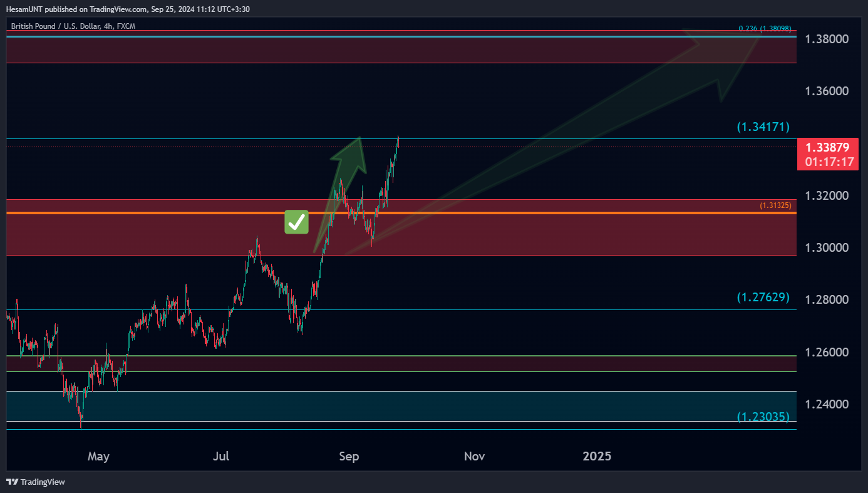
Task: Click the 1.26000 price axis tick
Action: pyautogui.click(x=827, y=352)
